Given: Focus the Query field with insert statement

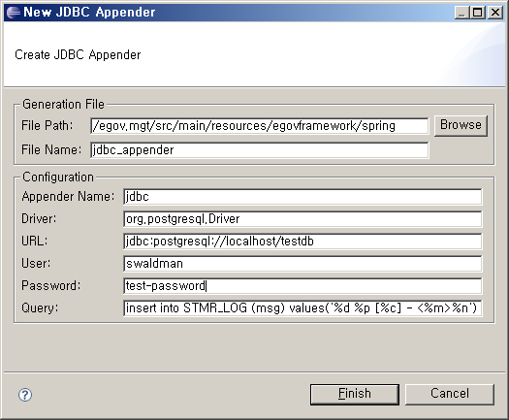Looking at the screenshot, I should 302,307.
